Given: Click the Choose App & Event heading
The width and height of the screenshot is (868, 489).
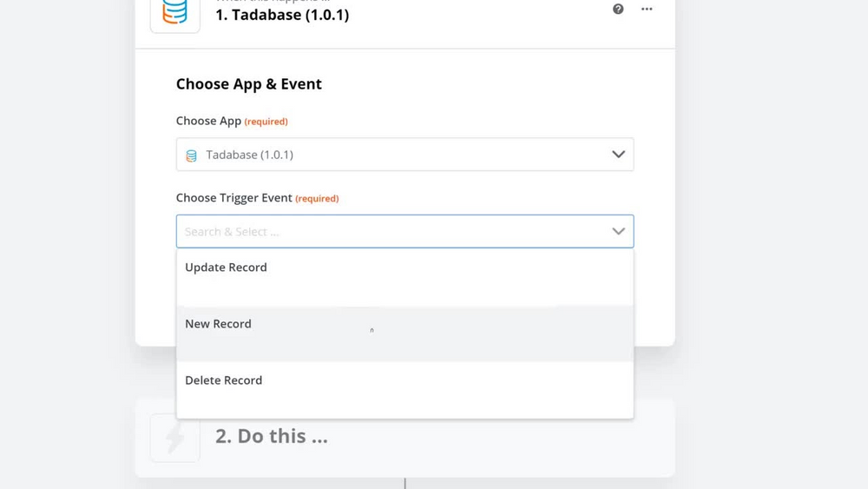Looking at the screenshot, I should pyautogui.click(x=248, y=84).
